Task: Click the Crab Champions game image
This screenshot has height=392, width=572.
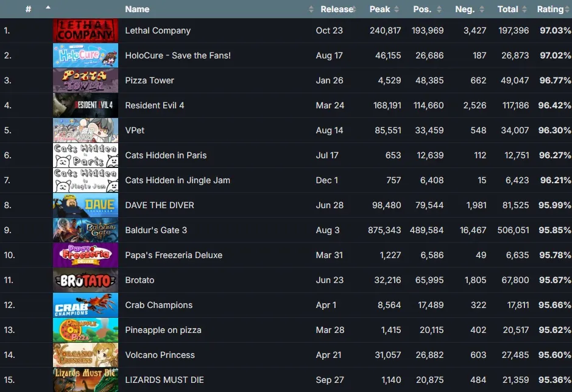Action: (85, 305)
